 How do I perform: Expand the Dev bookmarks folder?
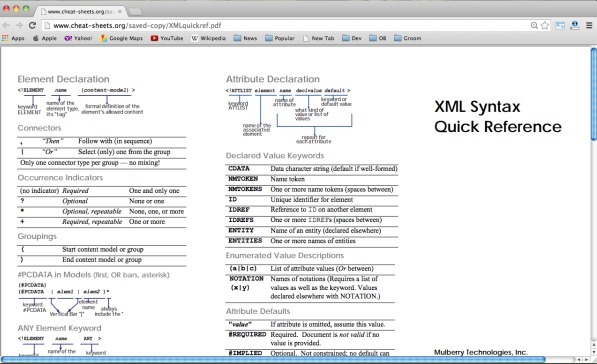tap(352, 38)
